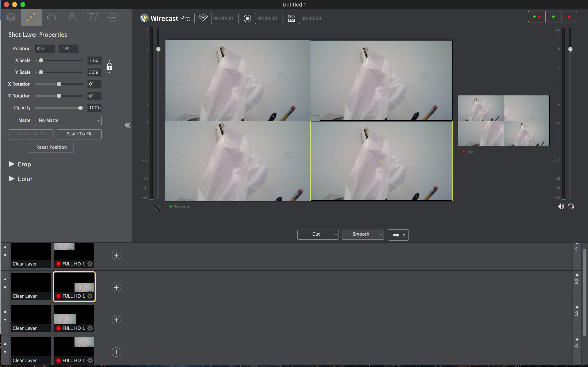This screenshot has height=367, width=588.
Task: Click the Wirecast broadcast/stream icon
Action: [x=203, y=18]
